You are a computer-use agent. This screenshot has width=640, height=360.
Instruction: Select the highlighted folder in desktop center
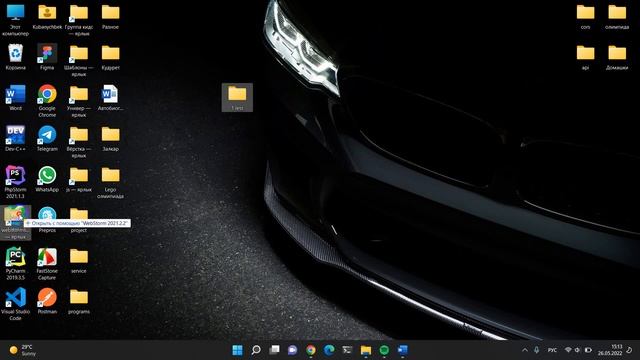pos(237,97)
